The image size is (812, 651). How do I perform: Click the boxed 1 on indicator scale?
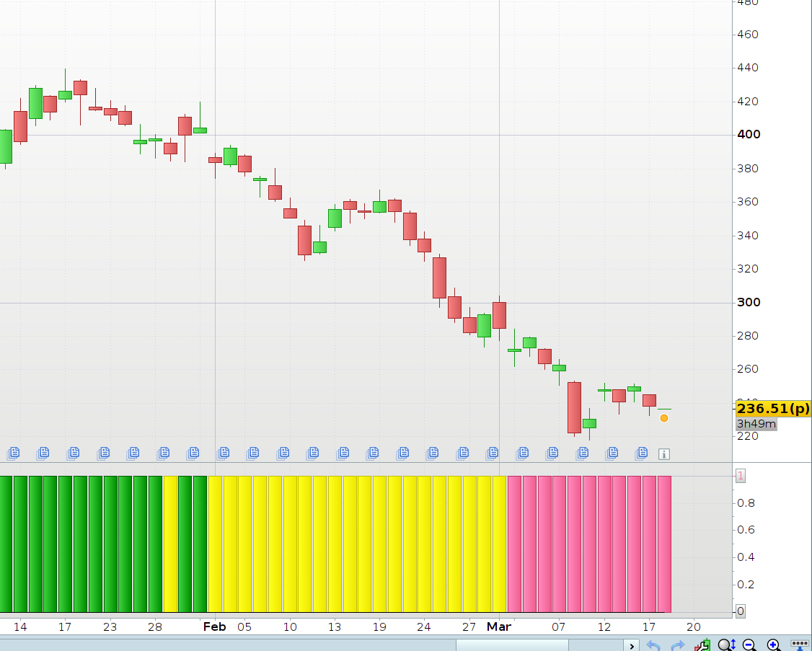click(x=741, y=475)
